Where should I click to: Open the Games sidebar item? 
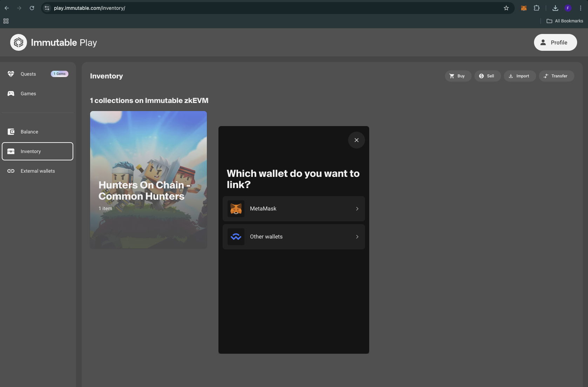(38, 94)
